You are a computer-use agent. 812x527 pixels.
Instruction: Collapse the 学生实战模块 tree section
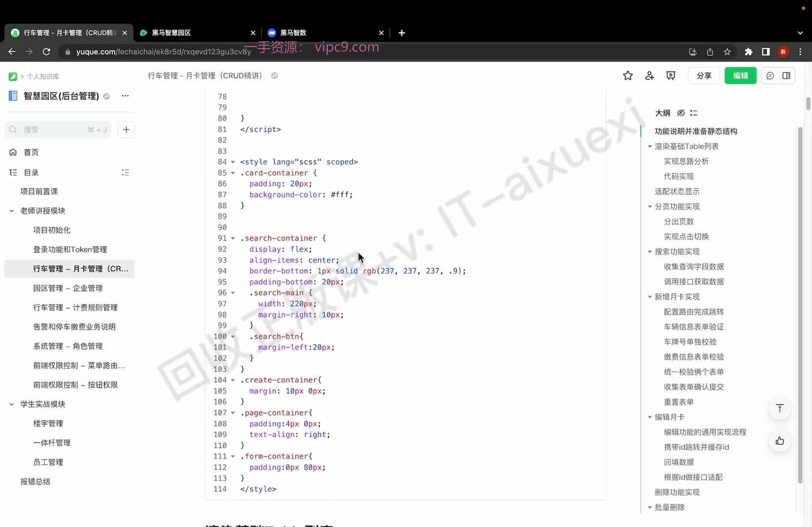(x=12, y=404)
